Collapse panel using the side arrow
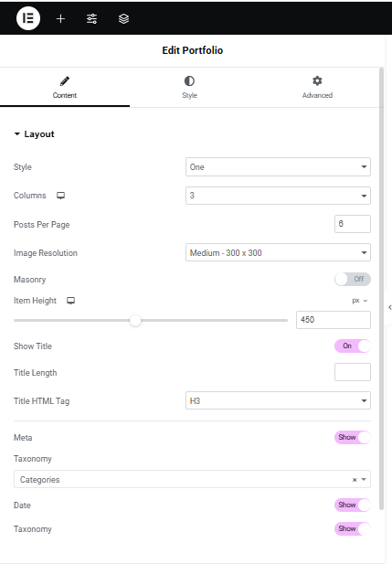This screenshot has height=564, width=392. coord(390,307)
